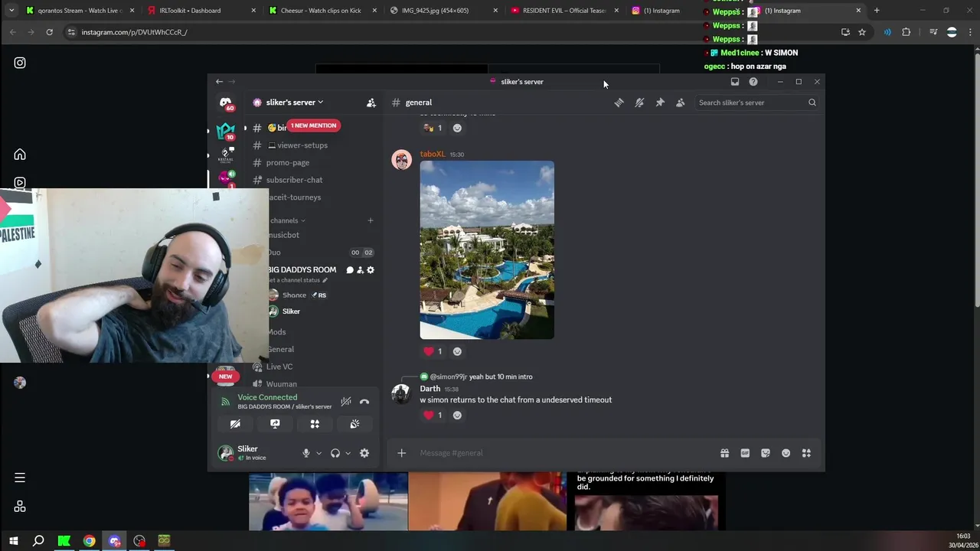Switch to RESIDENT EVIL Official Teaser tab

[x=564, y=11]
